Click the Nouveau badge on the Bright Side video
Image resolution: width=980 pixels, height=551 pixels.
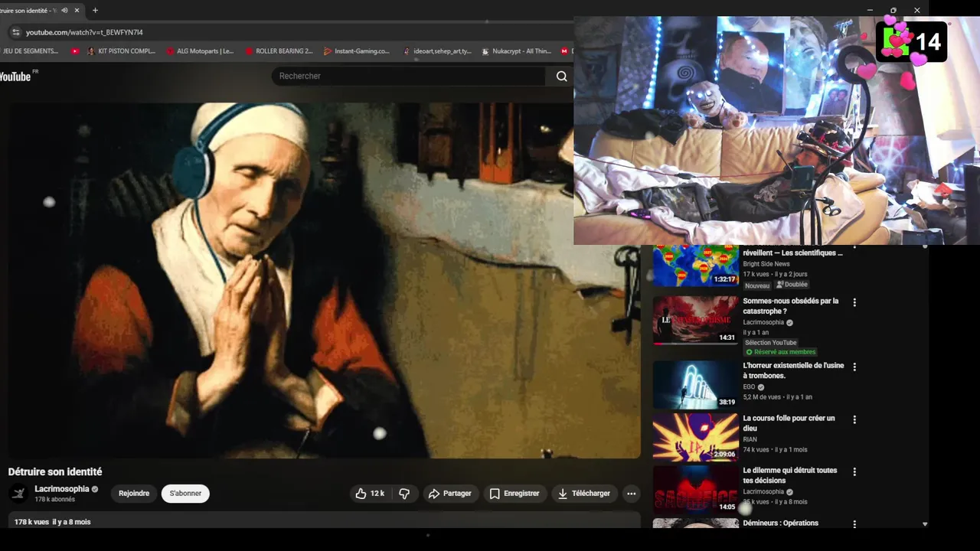(757, 285)
